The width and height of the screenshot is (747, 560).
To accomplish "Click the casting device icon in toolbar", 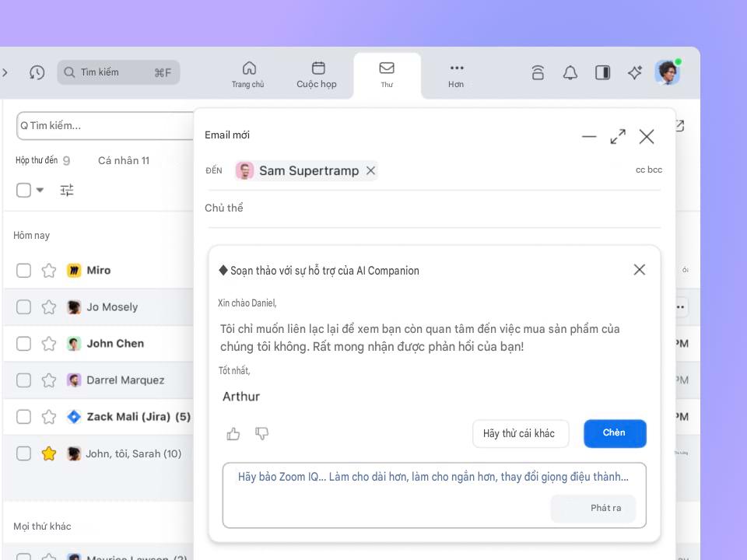I will click(x=538, y=72).
